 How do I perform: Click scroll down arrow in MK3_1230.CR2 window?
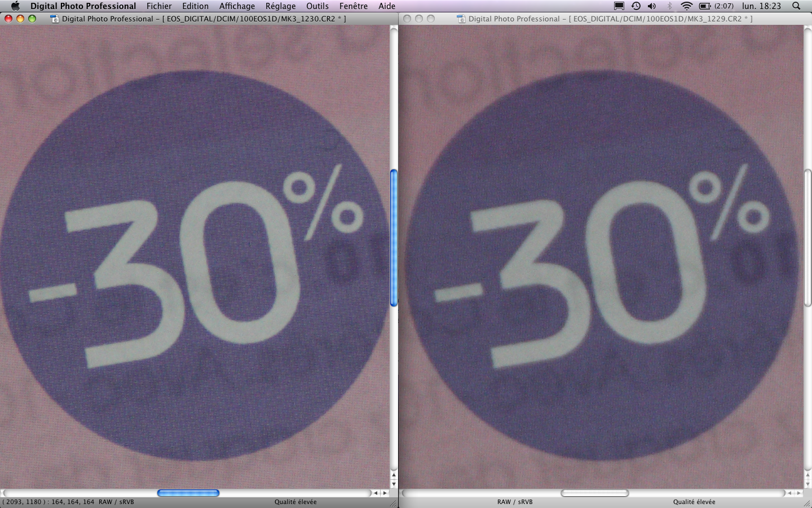(x=394, y=484)
